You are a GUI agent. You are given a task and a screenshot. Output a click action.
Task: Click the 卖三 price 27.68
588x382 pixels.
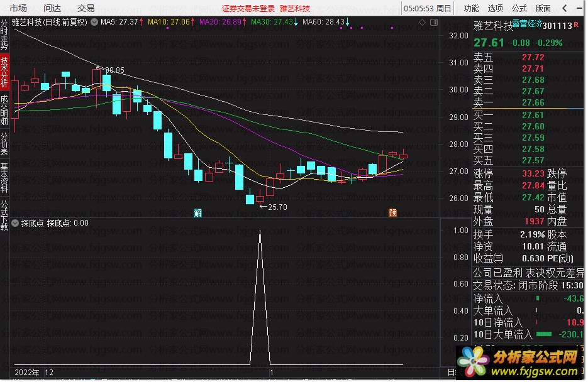point(533,80)
